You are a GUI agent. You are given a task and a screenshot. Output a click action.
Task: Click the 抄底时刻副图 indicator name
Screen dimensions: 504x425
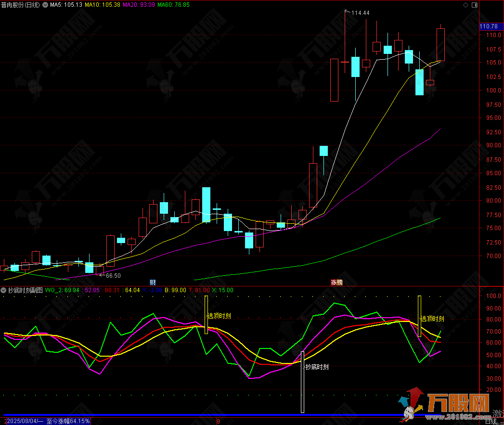[x=25, y=290]
